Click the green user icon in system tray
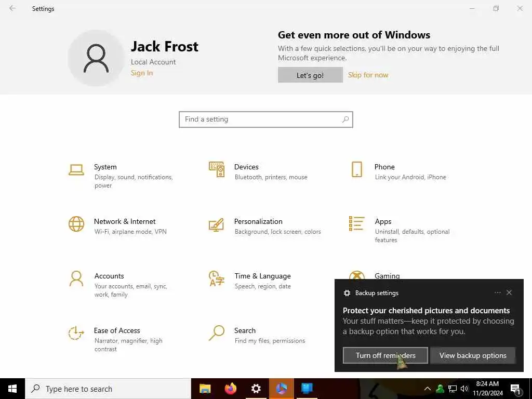 [440, 389]
